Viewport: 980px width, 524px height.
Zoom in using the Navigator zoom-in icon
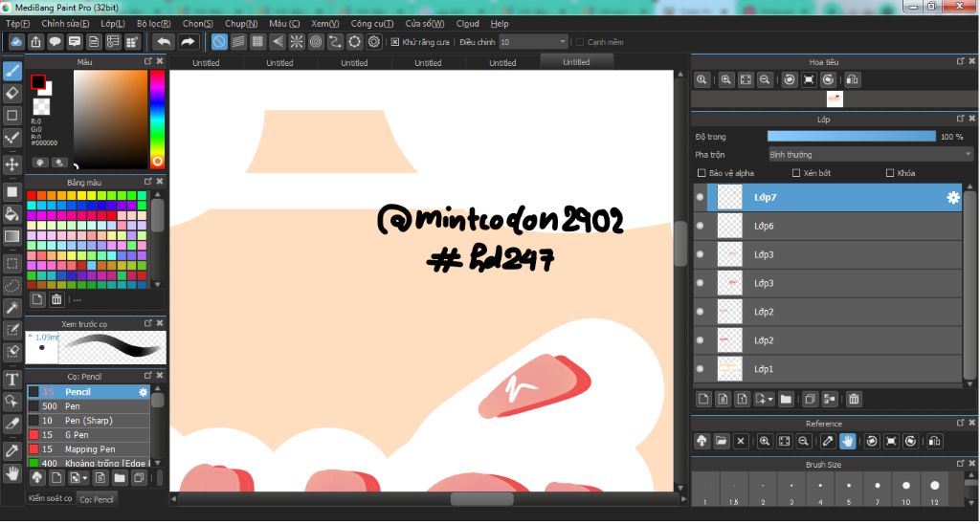(x=725, y=80)
